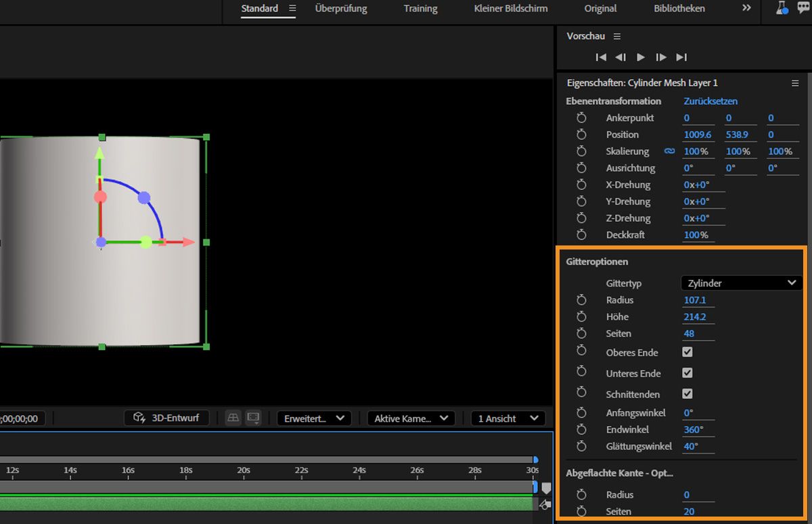Step to the next frame in Vorschau
The image size is (812, 524).
pos(661,57)
